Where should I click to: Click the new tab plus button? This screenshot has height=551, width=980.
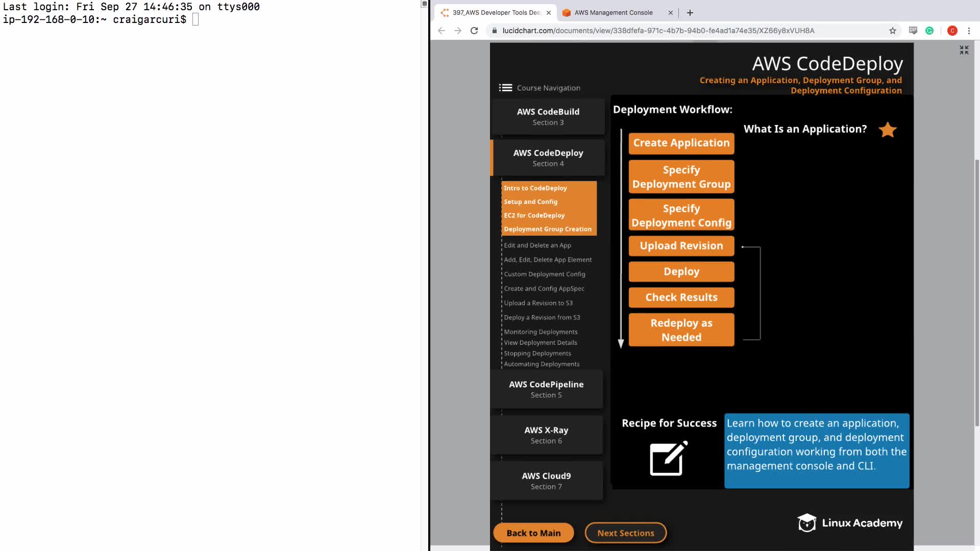pos(690,13)
